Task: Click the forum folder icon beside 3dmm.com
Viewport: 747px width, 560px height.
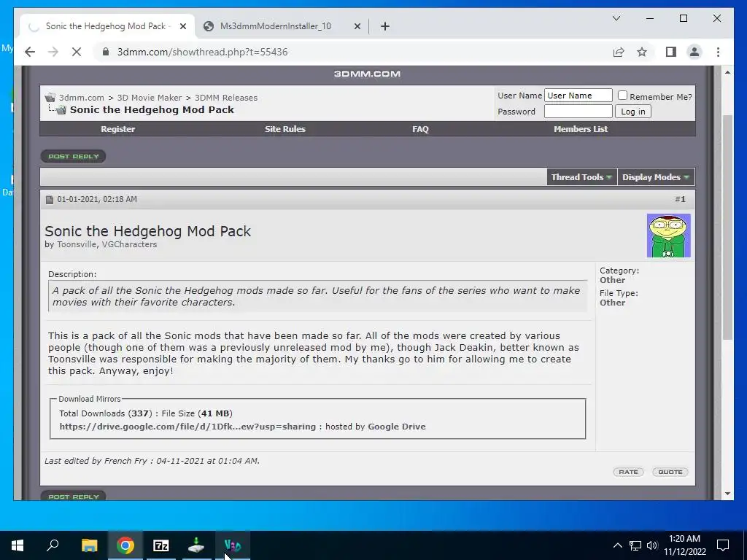Action: click(50, 98)
